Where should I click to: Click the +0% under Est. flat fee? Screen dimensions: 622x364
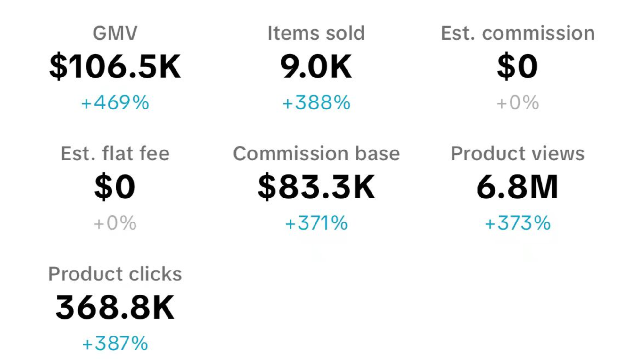(x=115, y=223)
